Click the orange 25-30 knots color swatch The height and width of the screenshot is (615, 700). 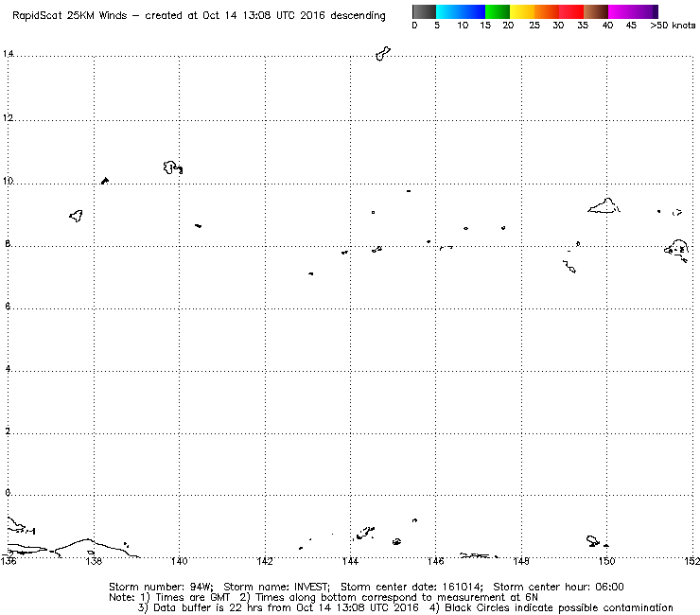pos(547,11)
